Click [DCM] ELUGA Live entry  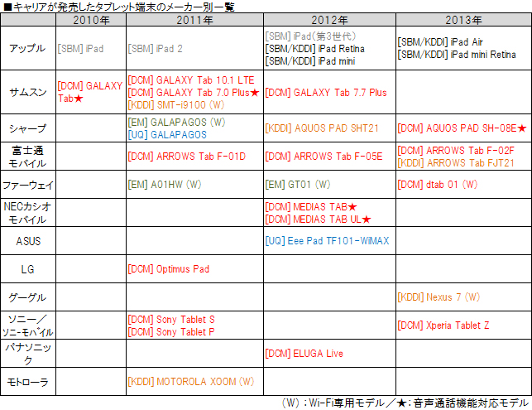[304, 354]
